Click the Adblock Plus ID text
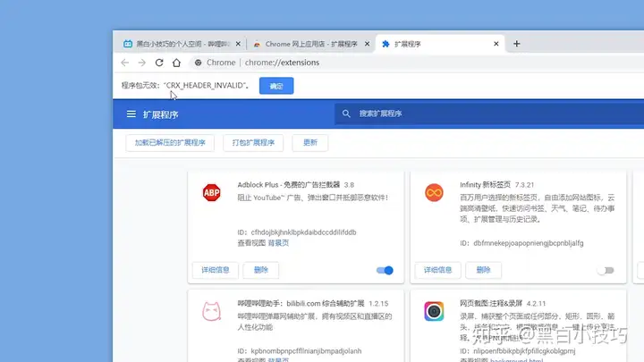This screenshot has width=644, height=362. pyautogui.click(x=297, y=232)
